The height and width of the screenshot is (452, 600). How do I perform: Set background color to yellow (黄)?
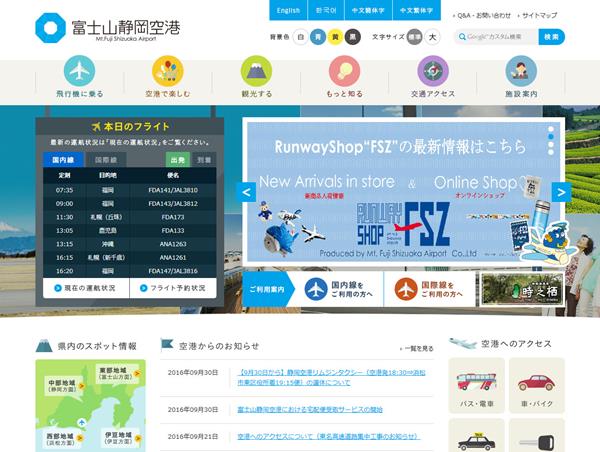335,37
